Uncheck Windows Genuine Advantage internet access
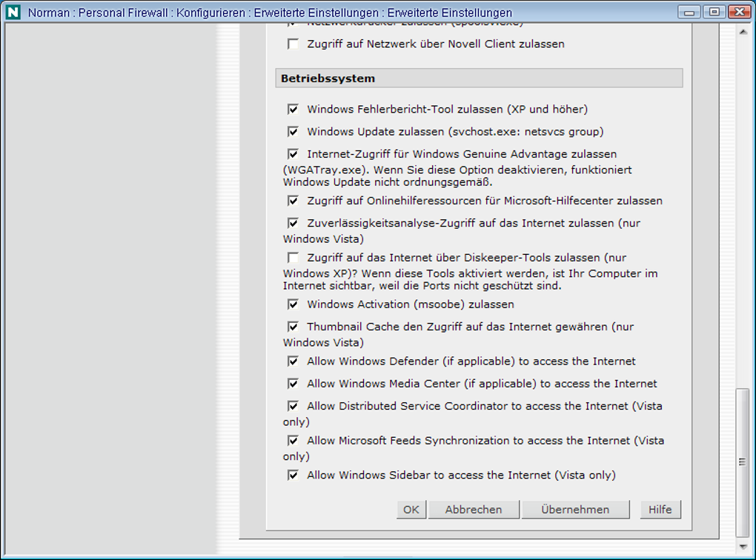The width and height of the screenshot is (756, 560). click(x=294, y=154)
